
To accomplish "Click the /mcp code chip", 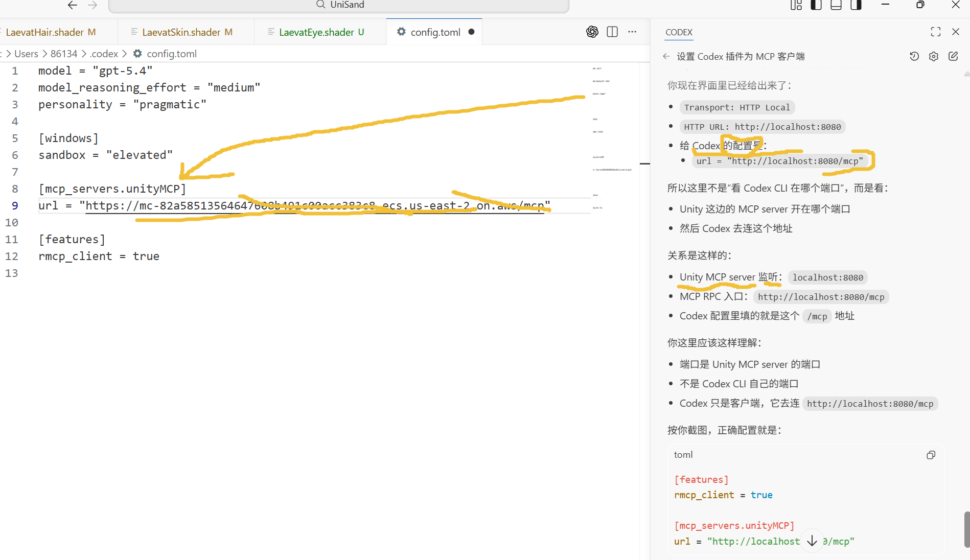I will [x=817, y=316].
